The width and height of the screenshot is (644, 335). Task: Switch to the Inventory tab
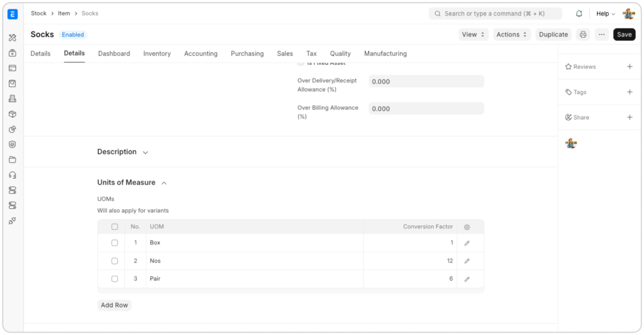coord(157,54)
